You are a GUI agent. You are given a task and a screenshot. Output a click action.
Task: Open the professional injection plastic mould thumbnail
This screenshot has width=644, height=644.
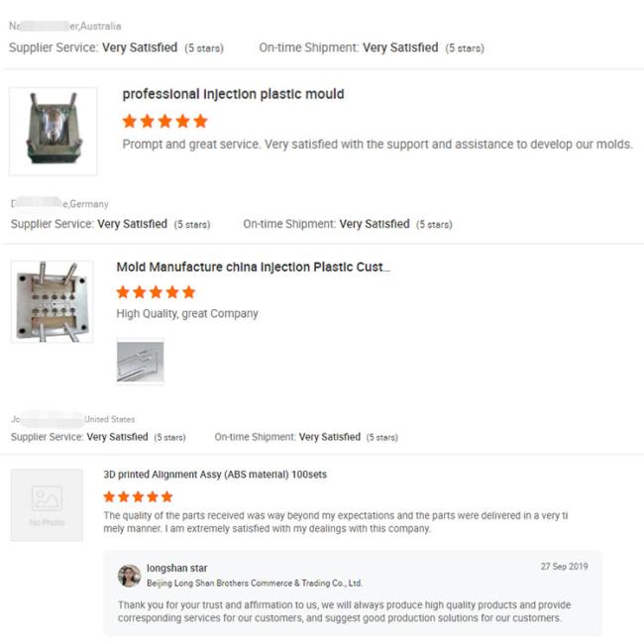[53, 132]
